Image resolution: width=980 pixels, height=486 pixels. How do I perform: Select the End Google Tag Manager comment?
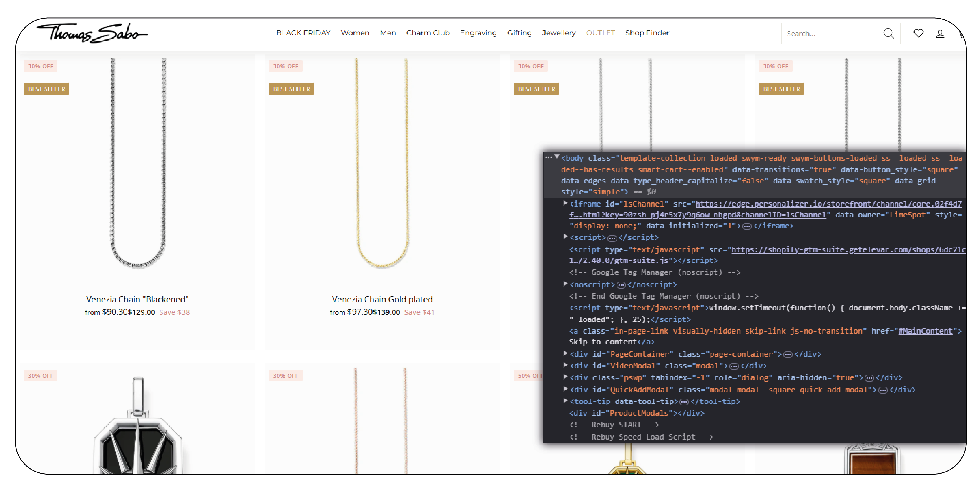click(663, 296)
